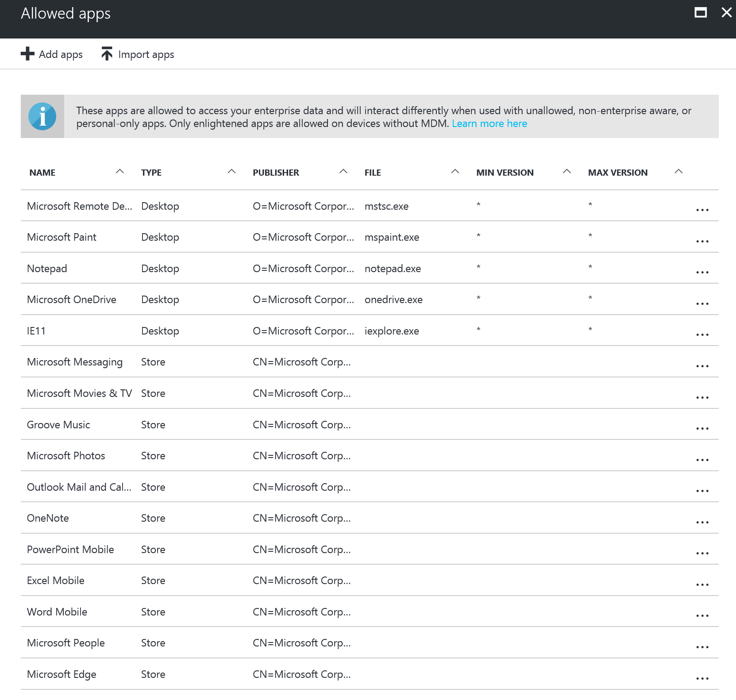Sort list by MAX VERSION column arrow

678,172
